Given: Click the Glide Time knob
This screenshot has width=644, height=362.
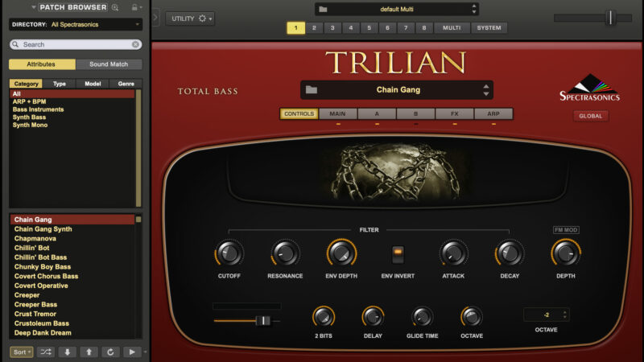Looking at the screenshot, I should click(422, 317).
